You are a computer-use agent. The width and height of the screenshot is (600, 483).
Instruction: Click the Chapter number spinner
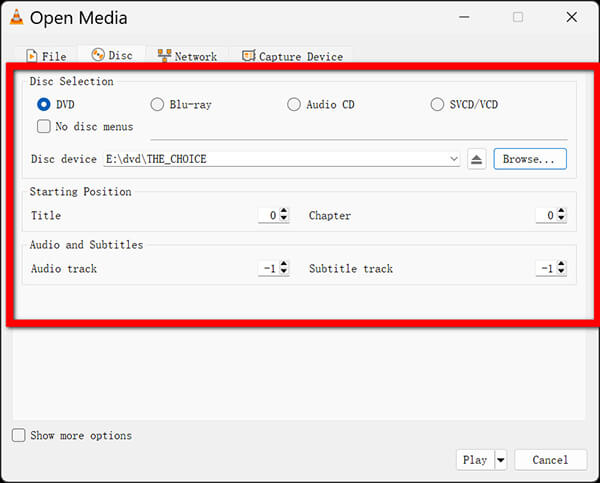pyautogui.click(x=550, y=215)
